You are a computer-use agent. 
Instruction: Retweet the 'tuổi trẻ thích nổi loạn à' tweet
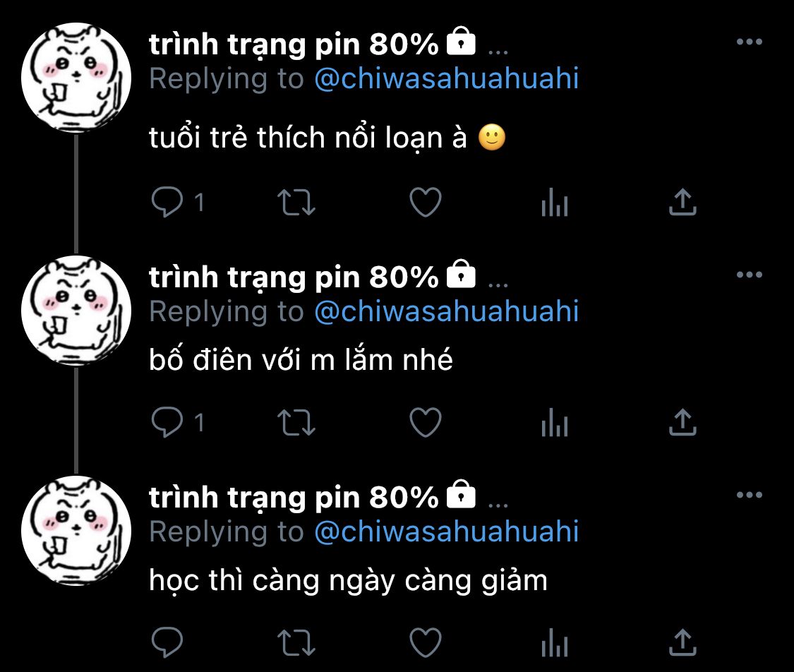[x=296, y=202]
